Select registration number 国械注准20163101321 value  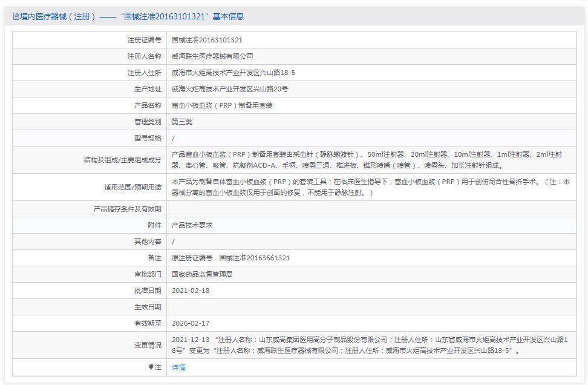click(x=207, y=40)
